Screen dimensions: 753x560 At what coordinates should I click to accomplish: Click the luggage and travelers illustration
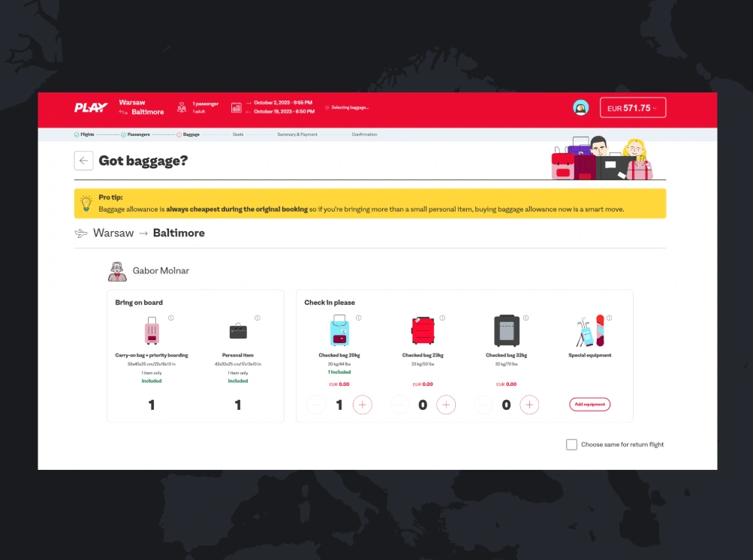pos(602,158)
